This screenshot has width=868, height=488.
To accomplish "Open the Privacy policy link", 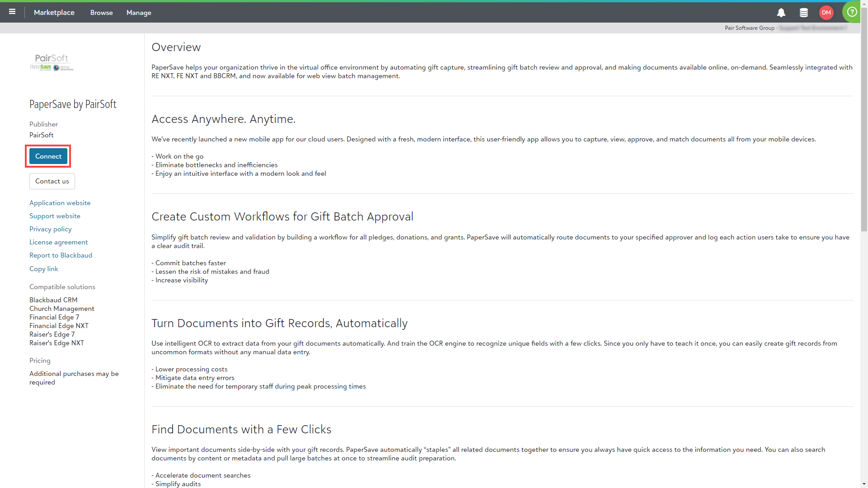I will point(50,229).
